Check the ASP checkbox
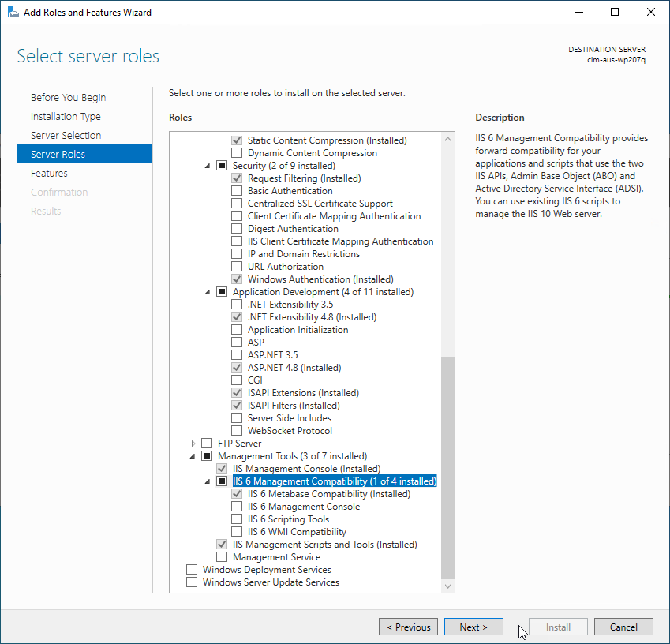 point(237,342)
